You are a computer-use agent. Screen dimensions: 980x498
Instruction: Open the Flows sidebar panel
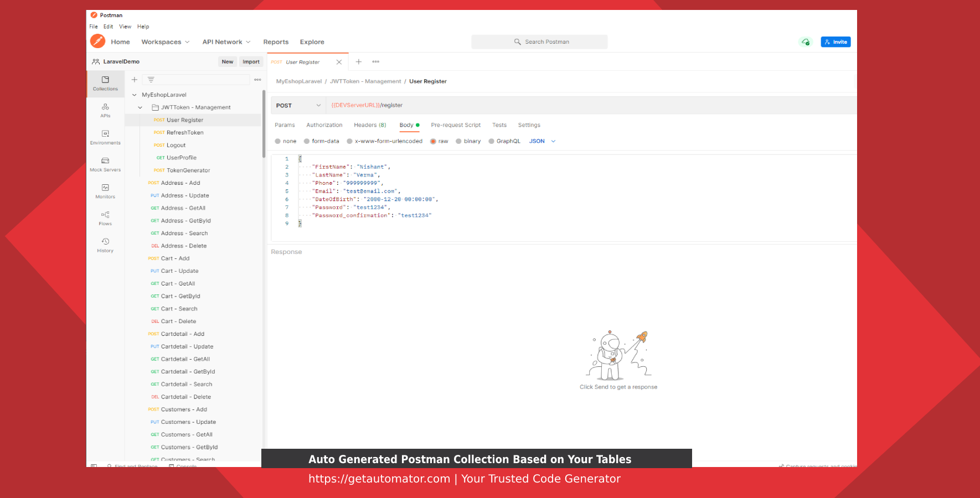[x=105, y=219]
